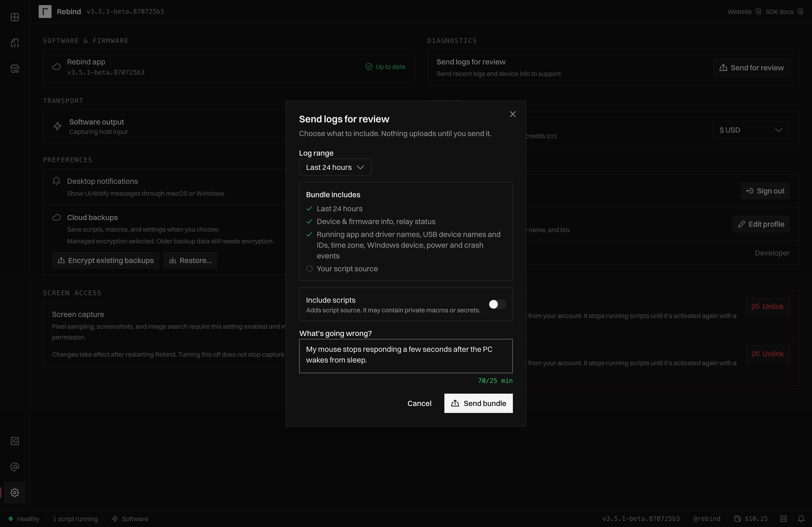Click the Software transport status entry
Image resolution: width=812 pixels, height=527 pixels.
(x=130, y=518)
